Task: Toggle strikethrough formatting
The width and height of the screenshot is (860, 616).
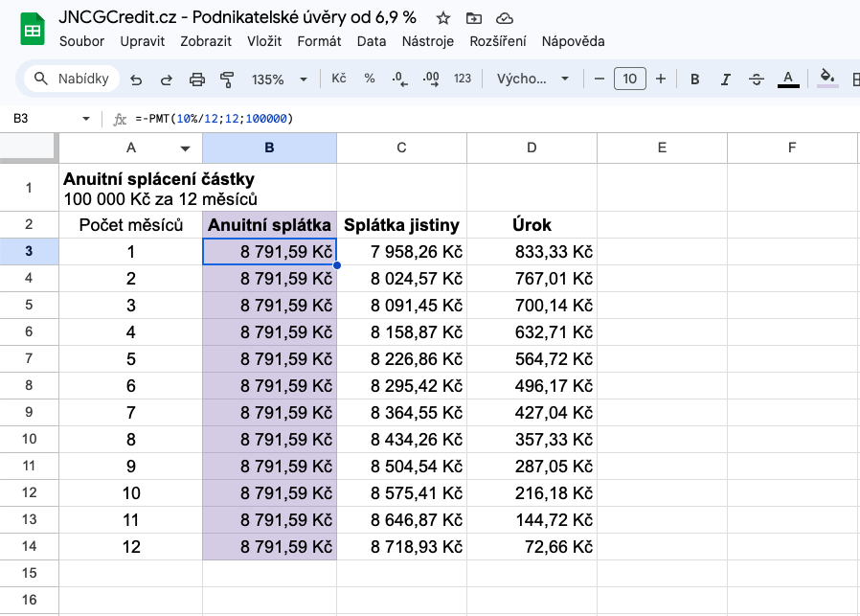Action: coord(757,80)
